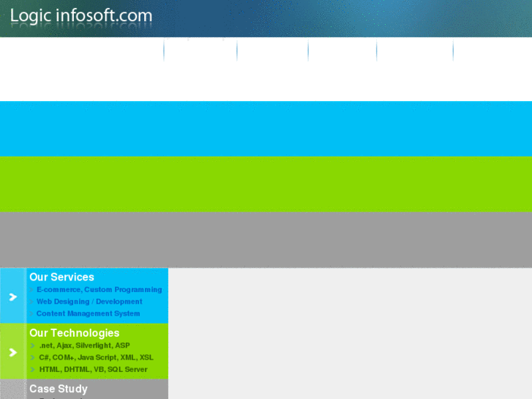Open the Our Services heading
Screen dimensions: 532x399
pos(61,277)
